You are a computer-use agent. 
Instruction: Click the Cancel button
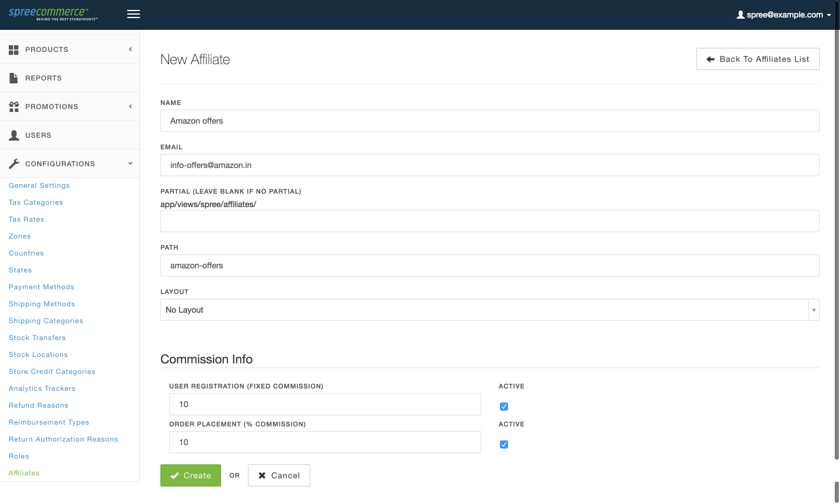tap(279, 475)
